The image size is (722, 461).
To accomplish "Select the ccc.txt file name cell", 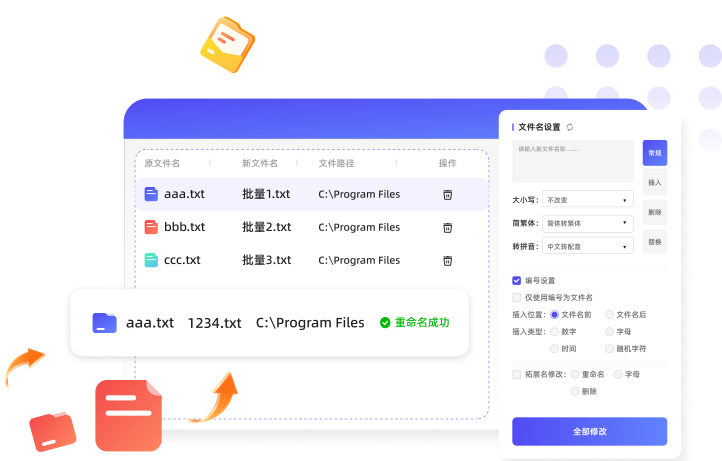I will click(182, 260).
